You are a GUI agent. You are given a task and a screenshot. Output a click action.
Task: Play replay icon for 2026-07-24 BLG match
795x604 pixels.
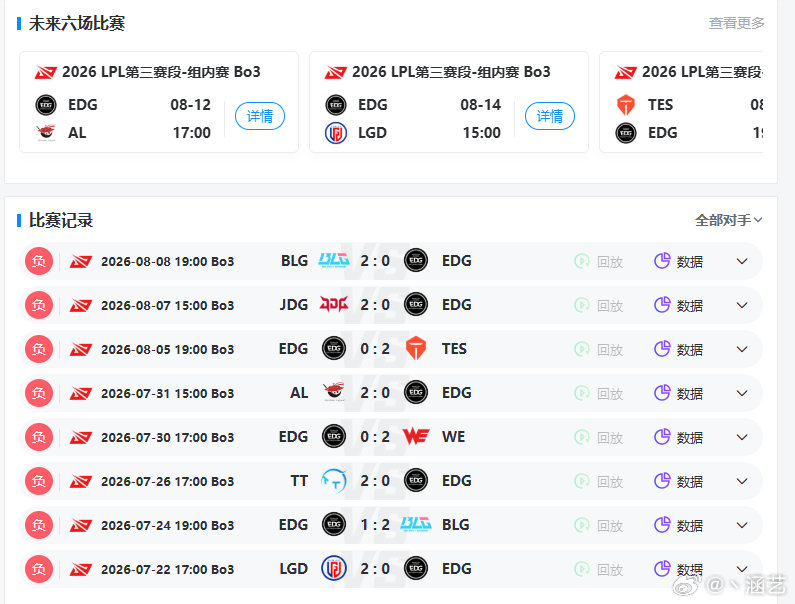click(582, 525)
